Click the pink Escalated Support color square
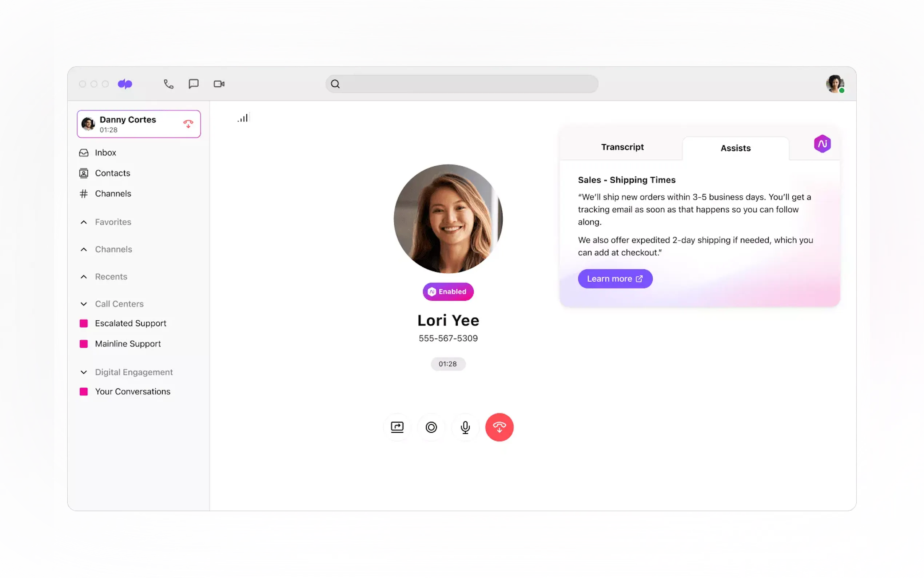 pyautogui.click(x=84, y=324)
